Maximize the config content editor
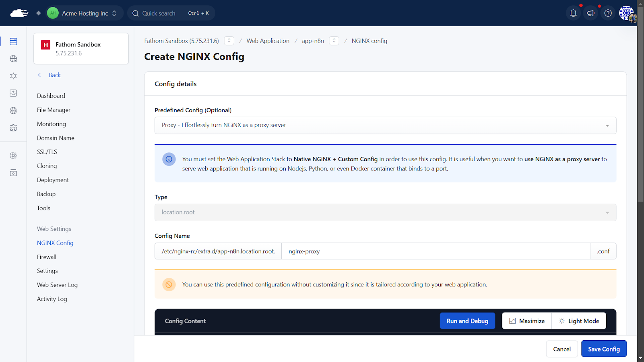The width and height of the screenshot is (644, 362). [527, 321]
